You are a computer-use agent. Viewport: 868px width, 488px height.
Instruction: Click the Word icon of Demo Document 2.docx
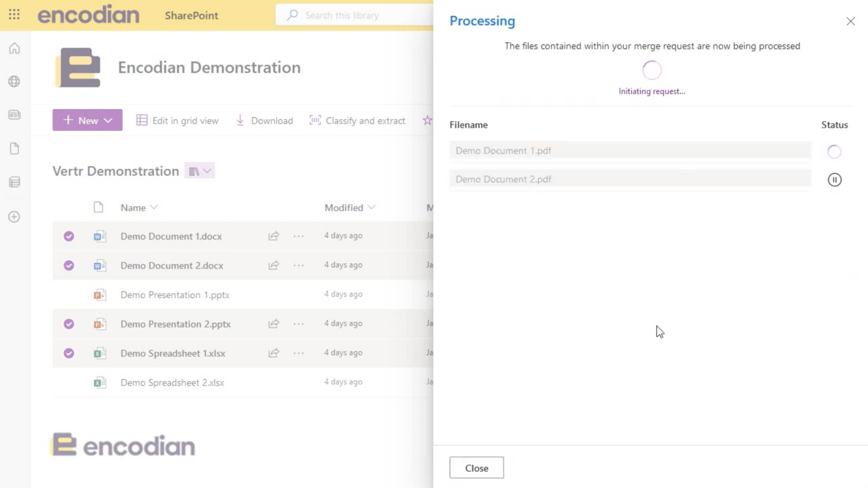(100, 265)
